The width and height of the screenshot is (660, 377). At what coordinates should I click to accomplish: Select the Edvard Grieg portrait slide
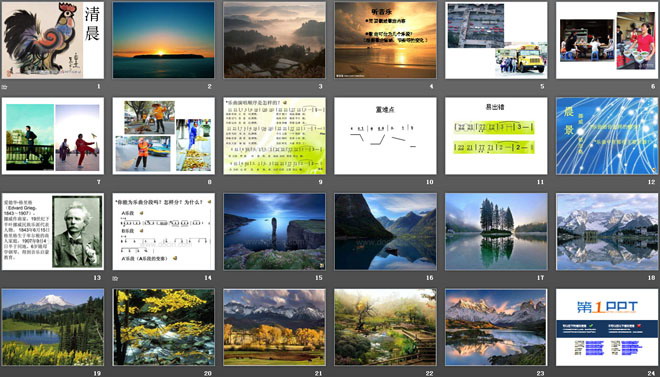click(53, 231)
